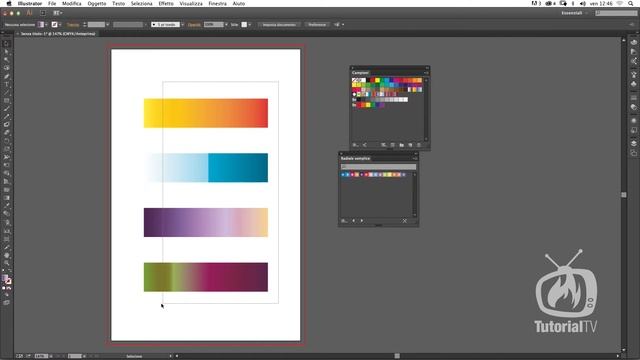This screenshot has height=360, width=640.
Task: Open Spotlight search in the macOS menu bar
Action: [x=631, y=3]
